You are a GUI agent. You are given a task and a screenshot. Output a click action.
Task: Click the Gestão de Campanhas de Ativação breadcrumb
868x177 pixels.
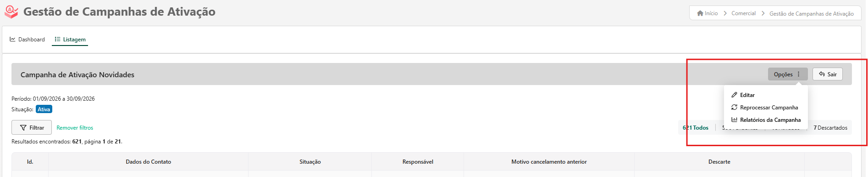[x=812, y=14]
